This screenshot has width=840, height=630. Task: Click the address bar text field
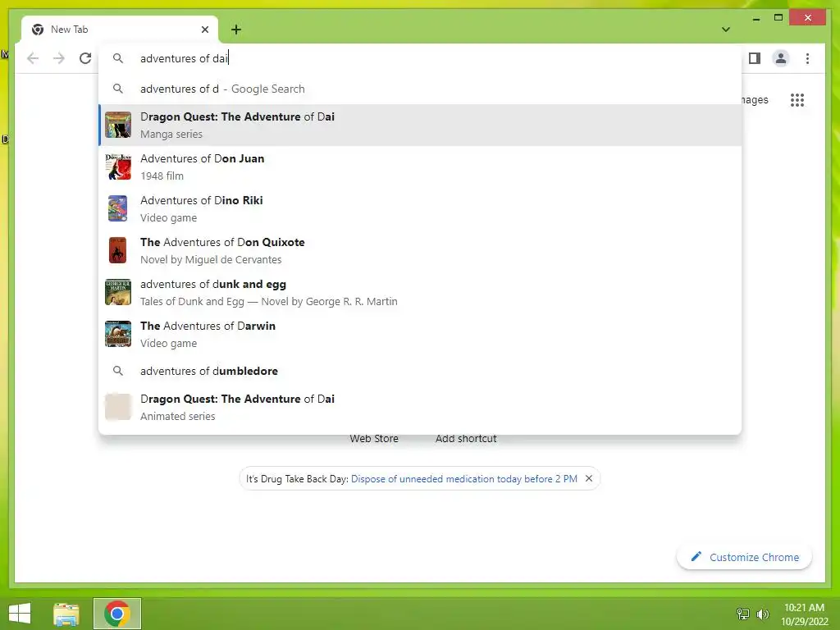click(x=420, y=58)
